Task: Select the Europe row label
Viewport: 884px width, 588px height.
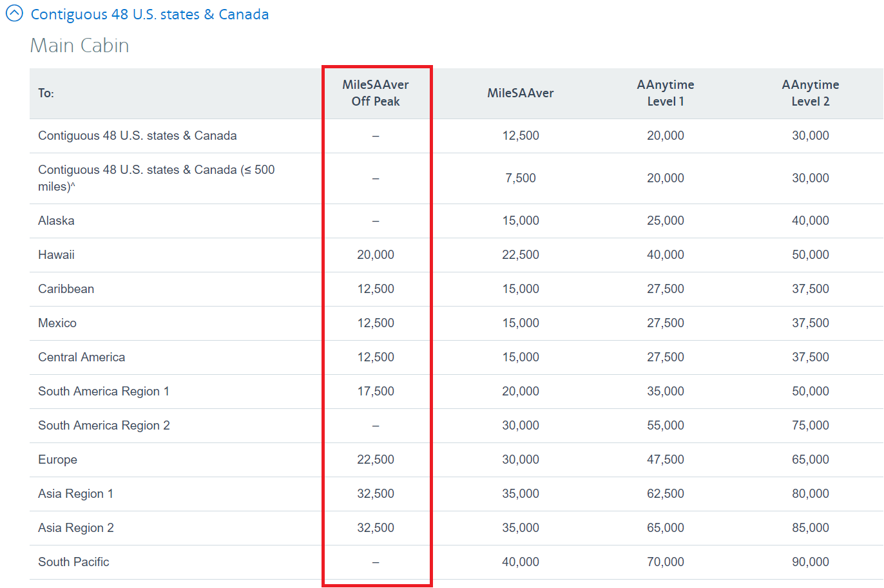Action: [57, 460]
